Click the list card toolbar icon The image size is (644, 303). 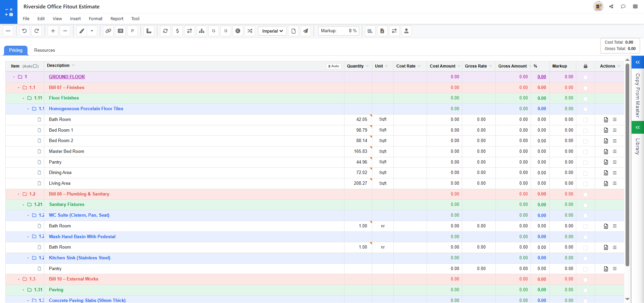120,31
